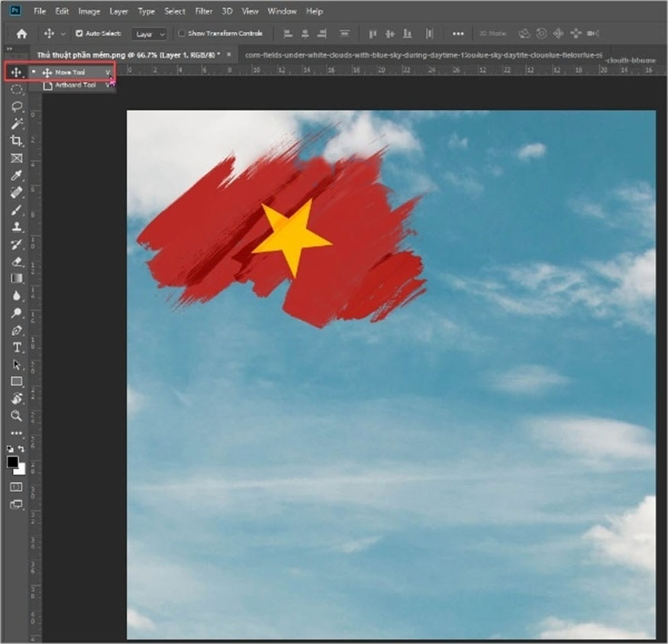Enable Show Transform Controls
The width and height of the screenshot is (668, 644).
point(181,34)
